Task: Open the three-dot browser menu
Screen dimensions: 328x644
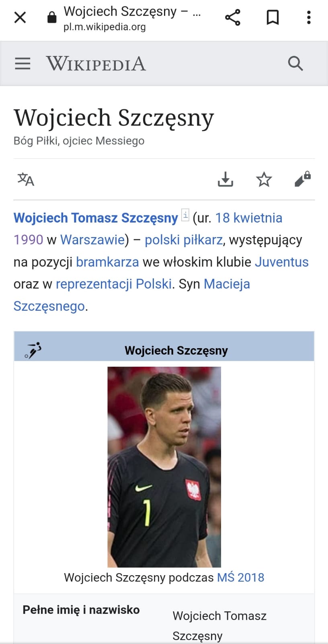Action: (x=309, y=17)
